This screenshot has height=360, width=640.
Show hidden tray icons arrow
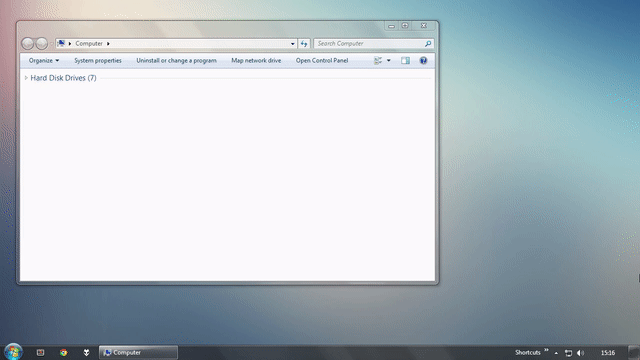[x=556, y=353]
